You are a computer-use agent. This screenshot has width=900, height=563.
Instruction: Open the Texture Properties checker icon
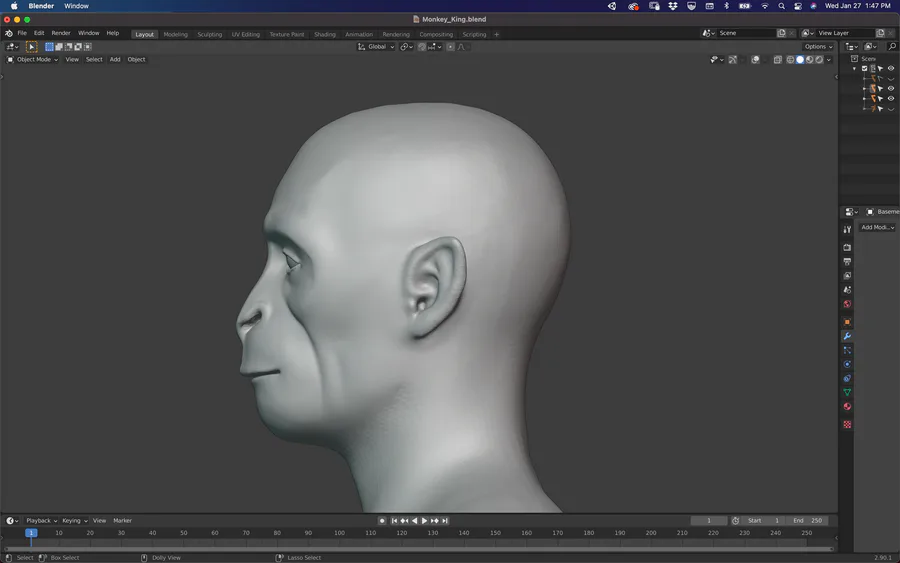coord(847,424)
